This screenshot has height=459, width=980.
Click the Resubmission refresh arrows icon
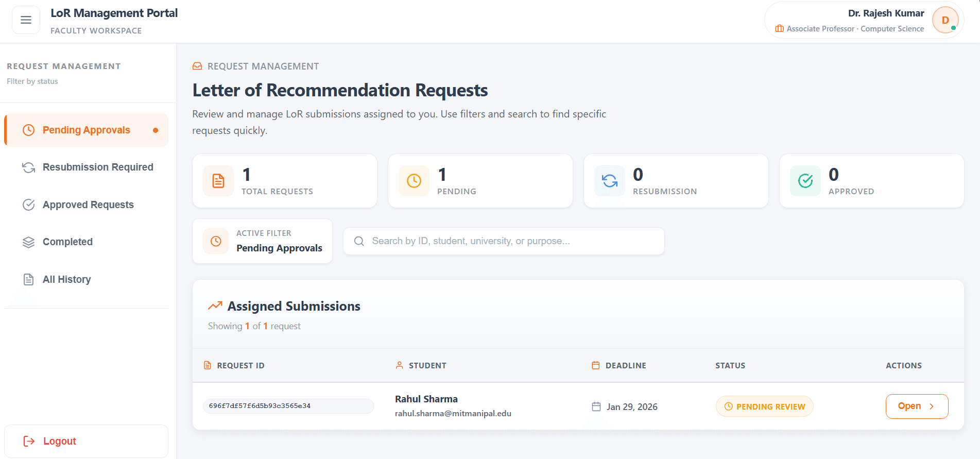(x=610, y=181)
